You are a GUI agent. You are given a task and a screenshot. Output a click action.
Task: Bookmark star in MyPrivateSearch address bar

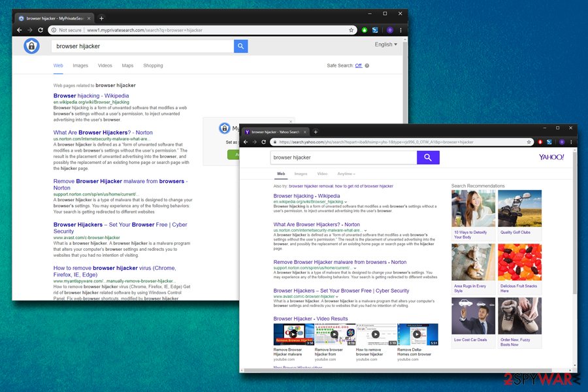[x=351, y=30]
